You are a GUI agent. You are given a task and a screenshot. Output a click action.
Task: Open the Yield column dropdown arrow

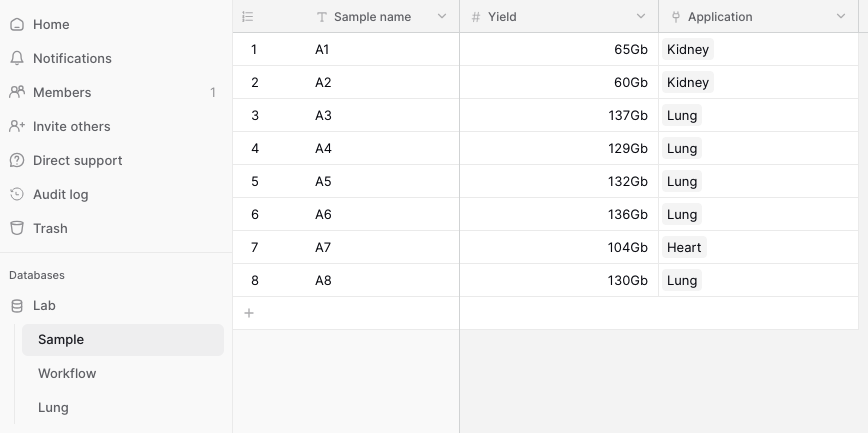point(640,16)
